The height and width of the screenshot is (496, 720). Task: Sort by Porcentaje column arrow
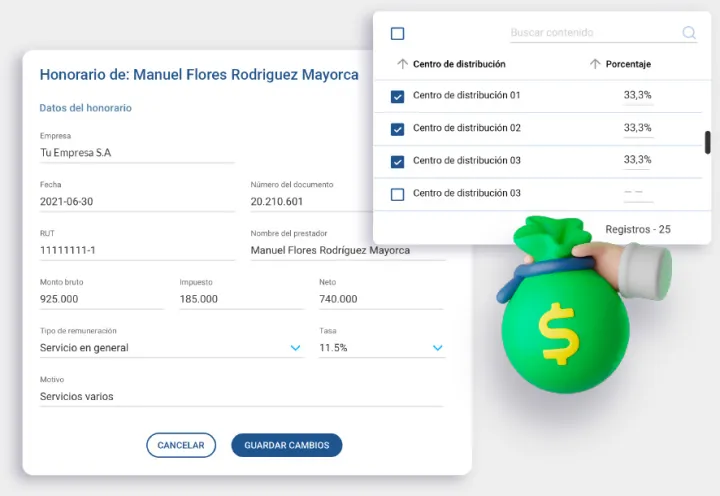pyautogui.click(x=595, y=64)
